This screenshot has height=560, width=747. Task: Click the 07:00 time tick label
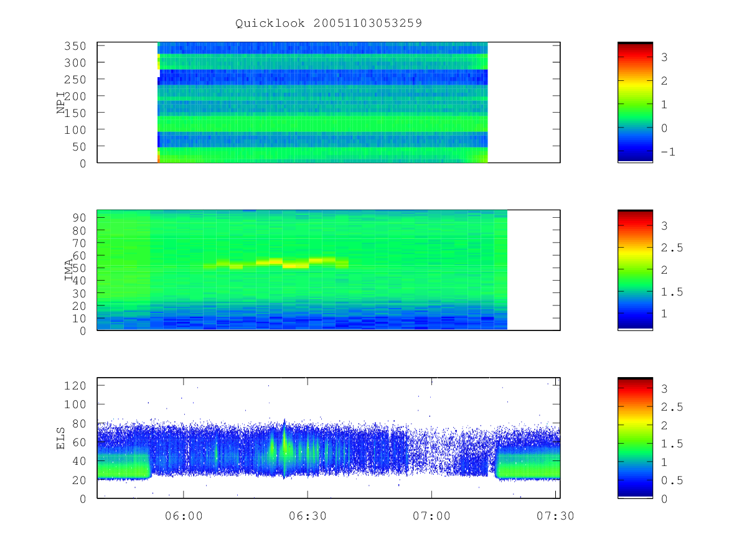432,516
